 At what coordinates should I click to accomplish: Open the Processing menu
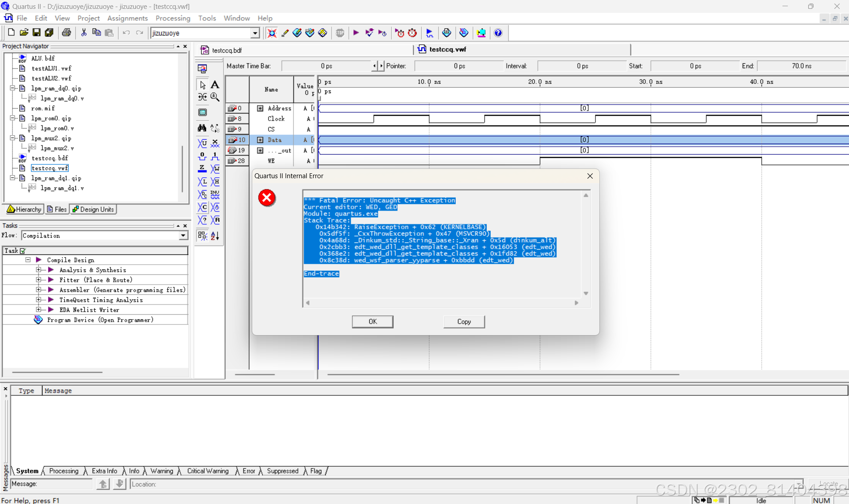173,18
